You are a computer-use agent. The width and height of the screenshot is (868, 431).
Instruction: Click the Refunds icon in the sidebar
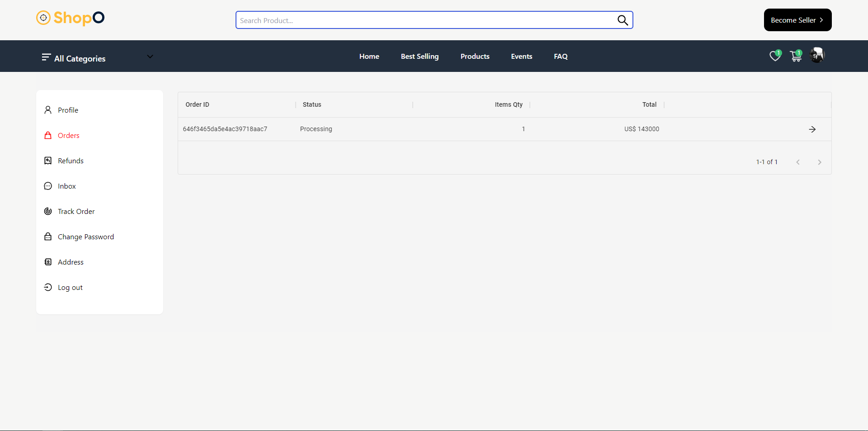[48, 161]
